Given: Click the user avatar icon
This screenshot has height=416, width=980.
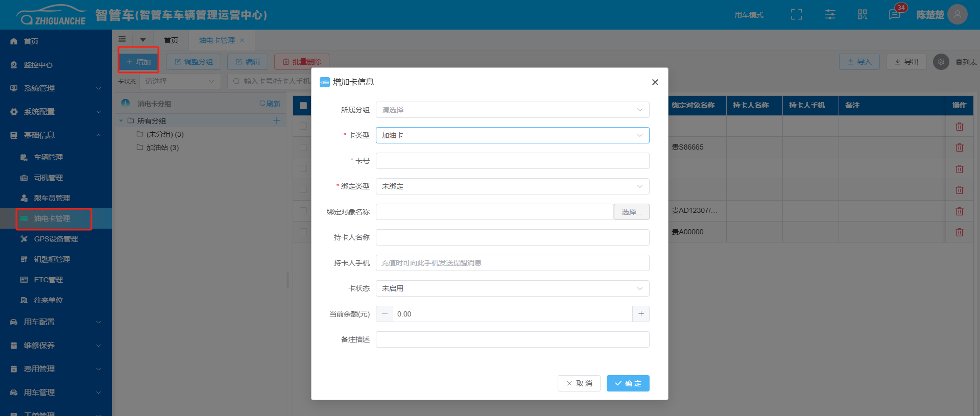Looking at the screenshot, I should [x=957, y=14].
